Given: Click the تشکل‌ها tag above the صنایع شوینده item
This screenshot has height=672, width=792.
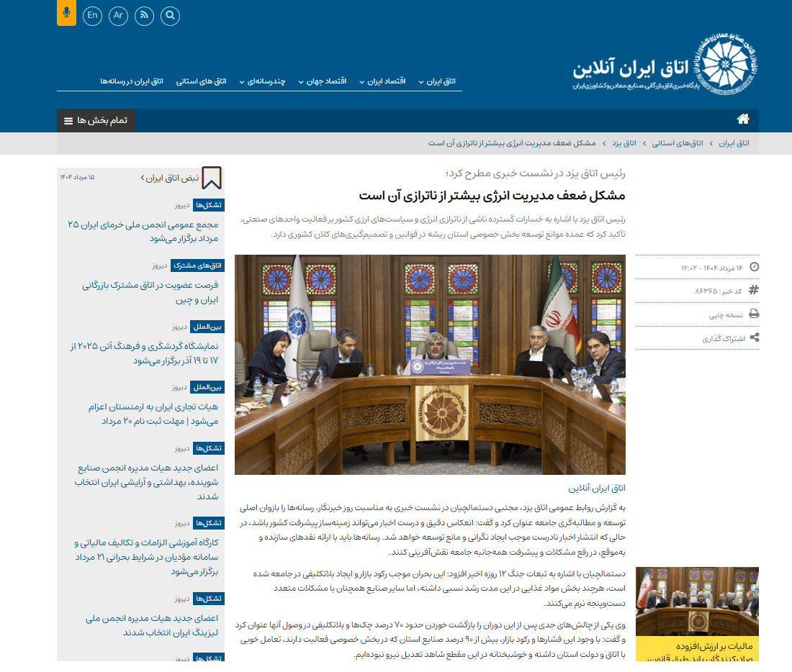Looking at the screenshot, I should 209,448.
